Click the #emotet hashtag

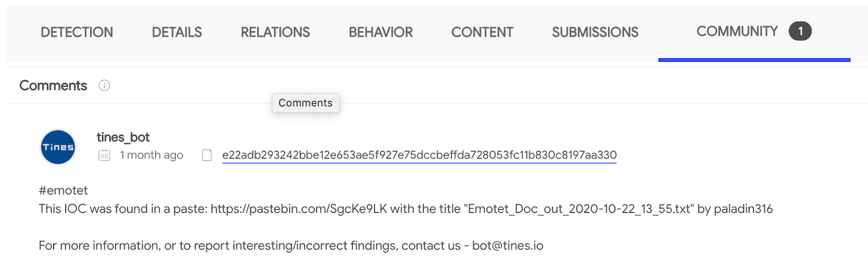click(63, 191)
